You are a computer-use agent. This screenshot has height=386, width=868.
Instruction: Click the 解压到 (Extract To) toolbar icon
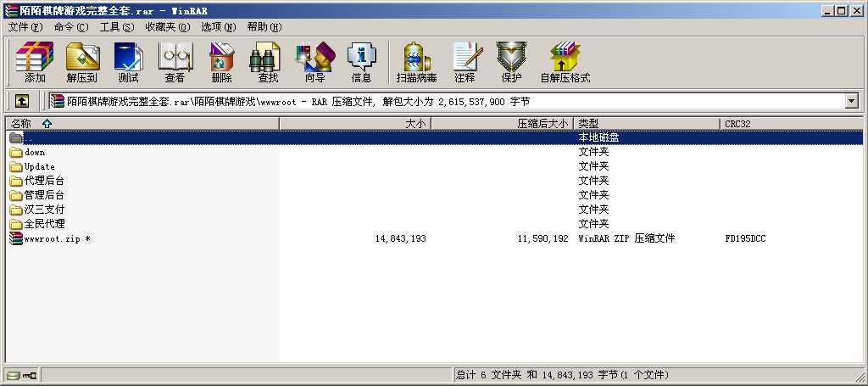tap(82, 62)
